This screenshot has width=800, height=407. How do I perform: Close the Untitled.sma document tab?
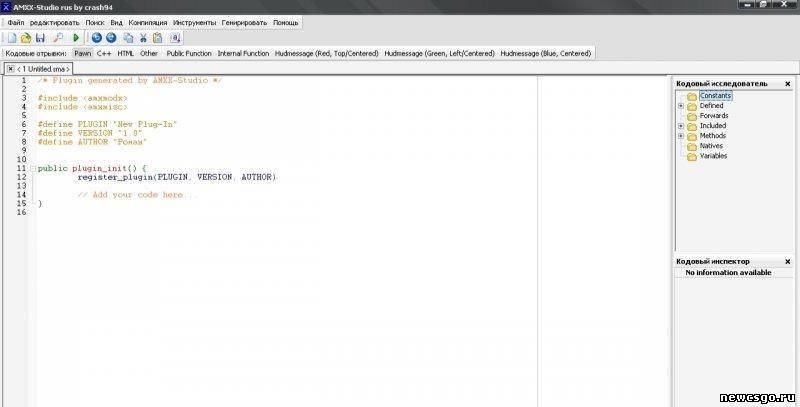(x=10, y=68)
